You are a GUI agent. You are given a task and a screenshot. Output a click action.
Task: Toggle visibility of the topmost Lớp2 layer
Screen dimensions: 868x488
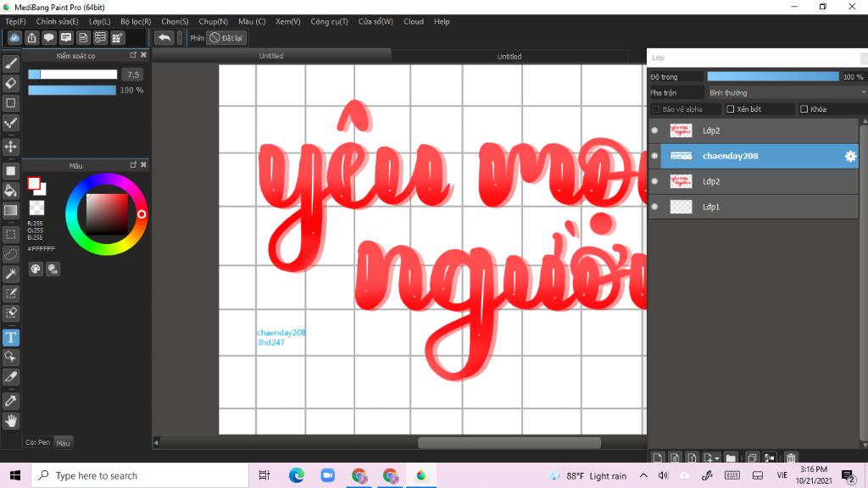(654, 130)
